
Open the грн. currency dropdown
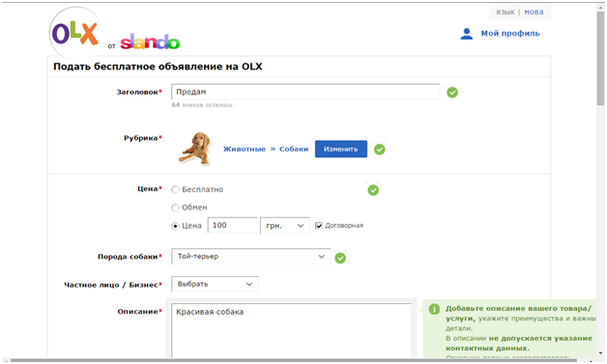[284, 226]
